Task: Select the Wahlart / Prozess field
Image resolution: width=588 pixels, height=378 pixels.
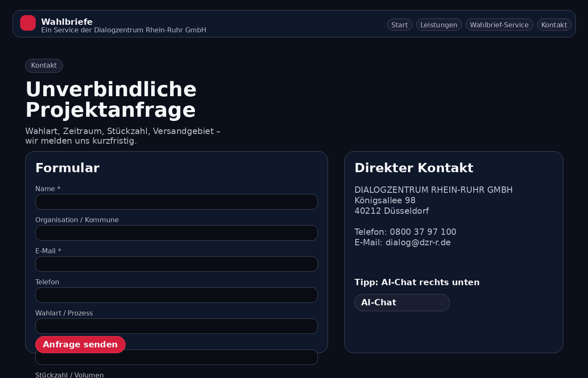Action: (x=176, y=326)
